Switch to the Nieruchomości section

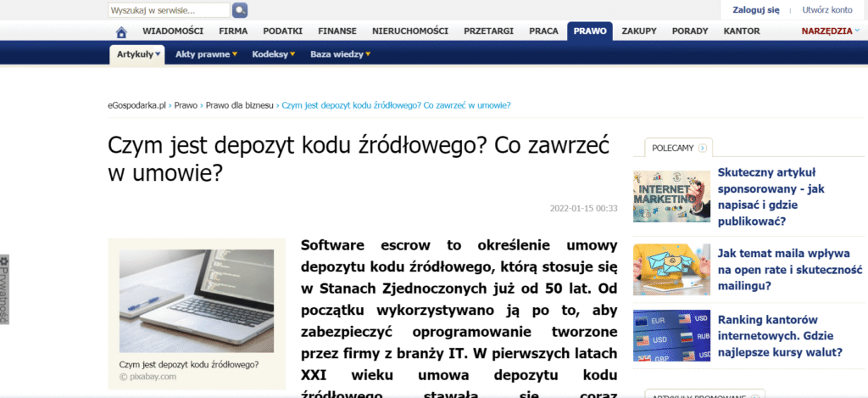[x=409, y=31]
